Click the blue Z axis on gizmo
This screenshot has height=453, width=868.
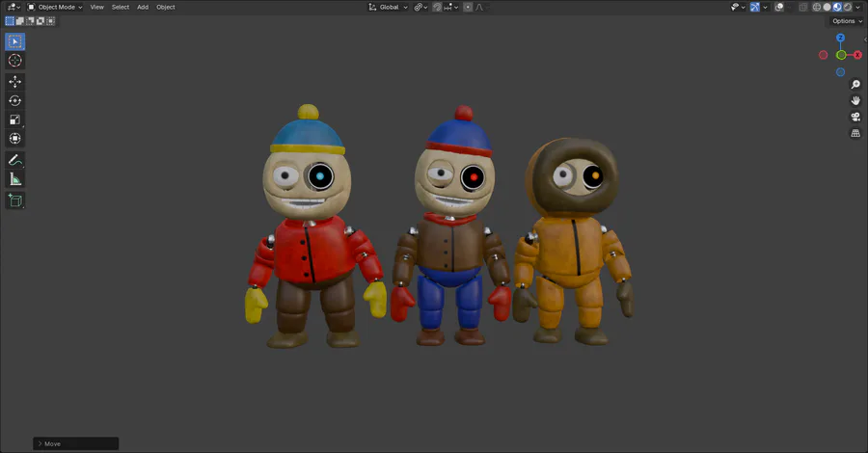pyautogui.click(x=840, y=38)
